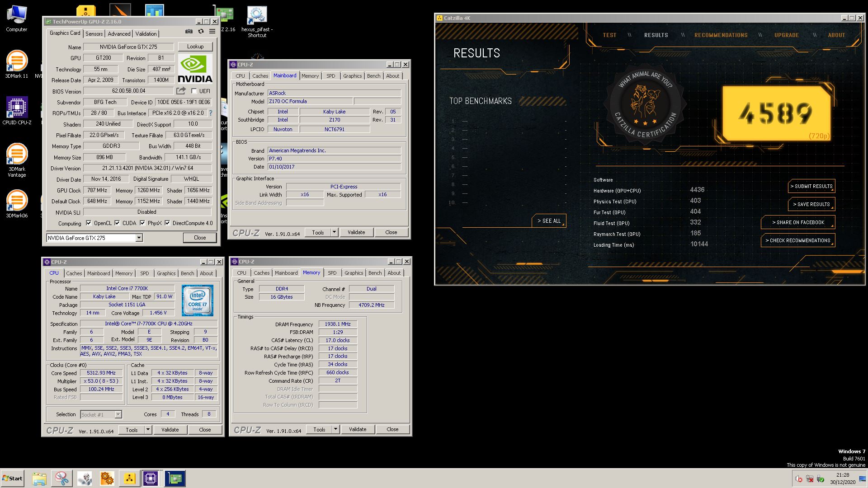The width and height of the screenshot is (868, 488).
Task: Switch to the Validation tab in GPU-Z
Action: point(146,34)
